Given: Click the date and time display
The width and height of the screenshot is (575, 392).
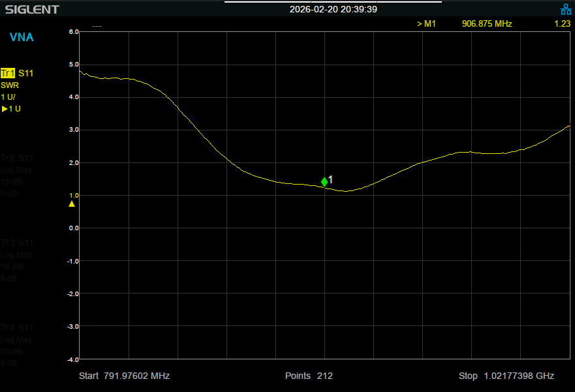Looking at the screenshot, I should [333, 9].
